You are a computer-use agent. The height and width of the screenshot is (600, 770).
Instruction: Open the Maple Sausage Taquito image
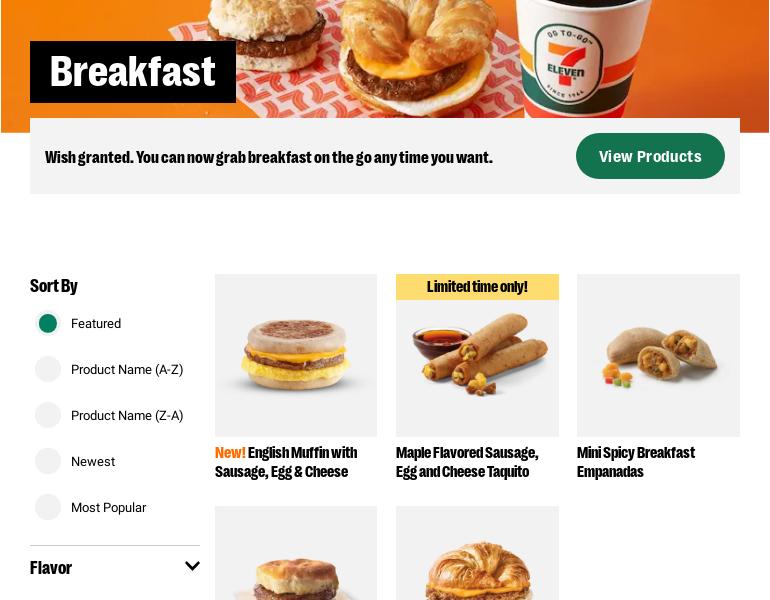coord(477,368)
